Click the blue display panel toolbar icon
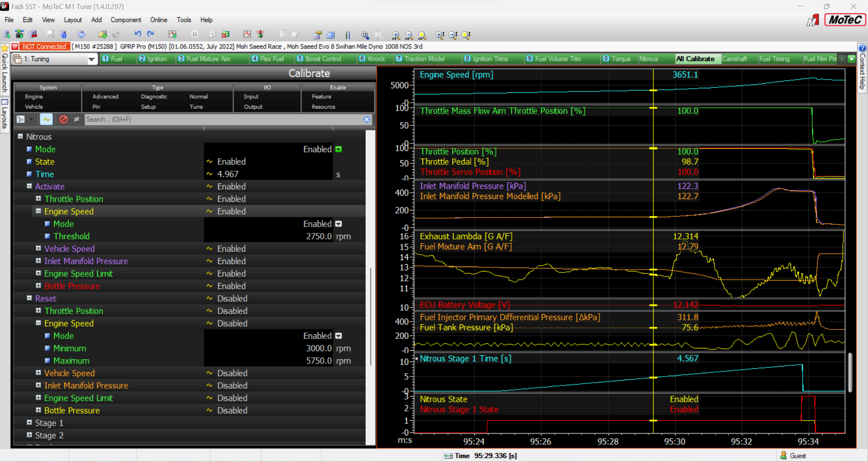This screenshot has height=462, width=868. [x=331, y=35]
